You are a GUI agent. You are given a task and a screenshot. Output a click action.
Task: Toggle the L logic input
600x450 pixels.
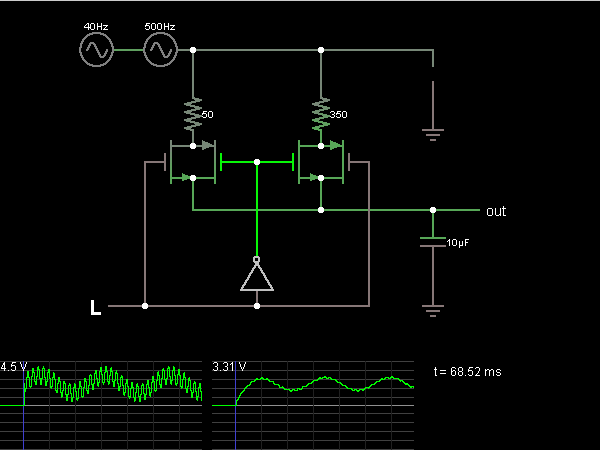[x=95, y=307]
